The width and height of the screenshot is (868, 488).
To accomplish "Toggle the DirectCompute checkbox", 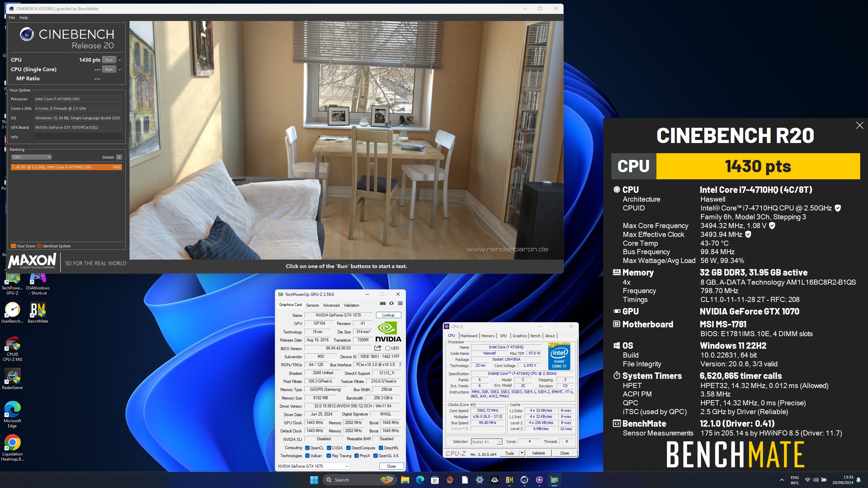I will [348, 448].
